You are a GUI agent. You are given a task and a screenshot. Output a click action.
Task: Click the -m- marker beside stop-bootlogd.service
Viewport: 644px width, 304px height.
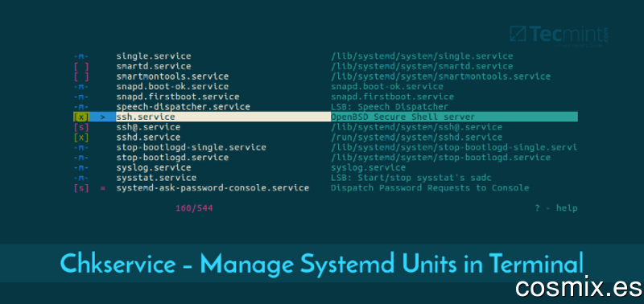[x=81, y=158]
